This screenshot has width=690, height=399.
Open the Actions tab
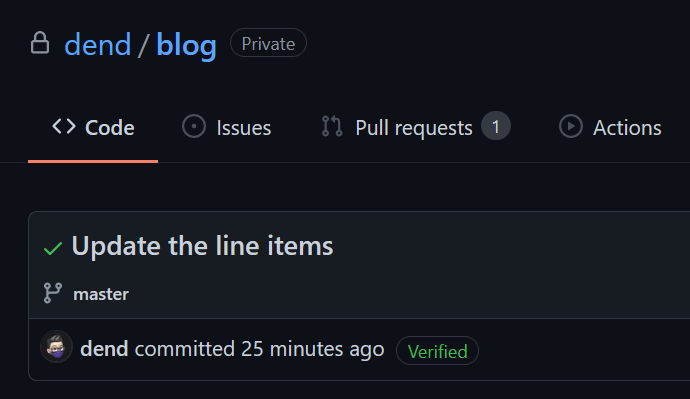point(610,128)
